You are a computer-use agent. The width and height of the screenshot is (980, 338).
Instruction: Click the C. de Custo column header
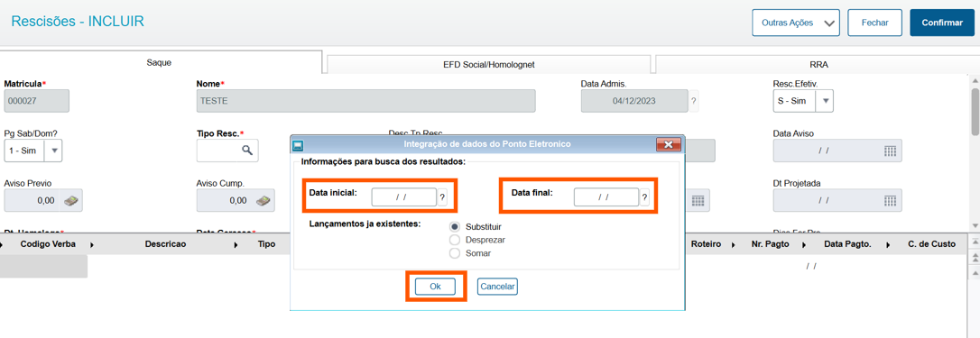point(931,244)
